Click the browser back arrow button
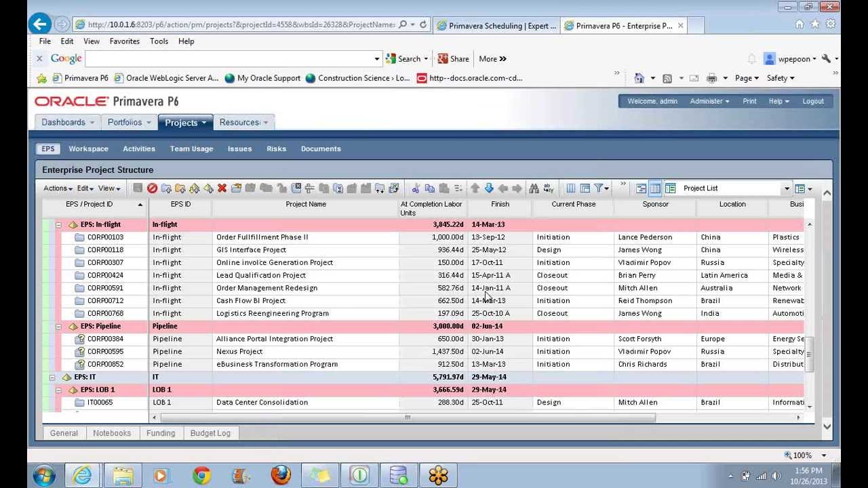Image resolution: width=868 pixels, height=488 pixels. [x=39, y=24]
